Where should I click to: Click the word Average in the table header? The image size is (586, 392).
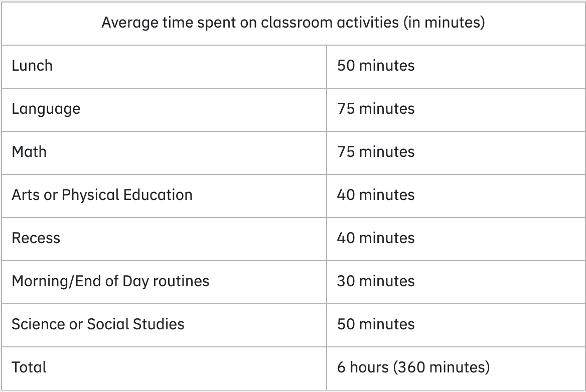pyautogui.click(x=130, y=23)
